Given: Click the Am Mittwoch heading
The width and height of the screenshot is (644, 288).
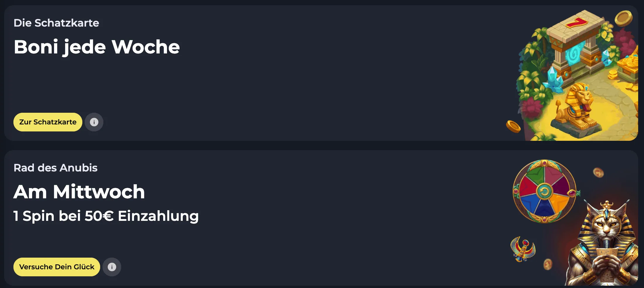Looking at the screenshot, I should point(79,192).
